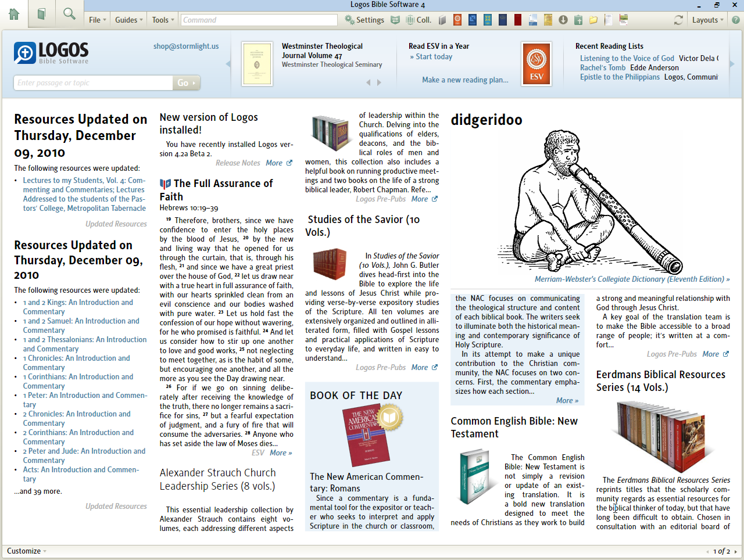
Task: Open the Customize dropdown at the bottom
Action: 27,551
